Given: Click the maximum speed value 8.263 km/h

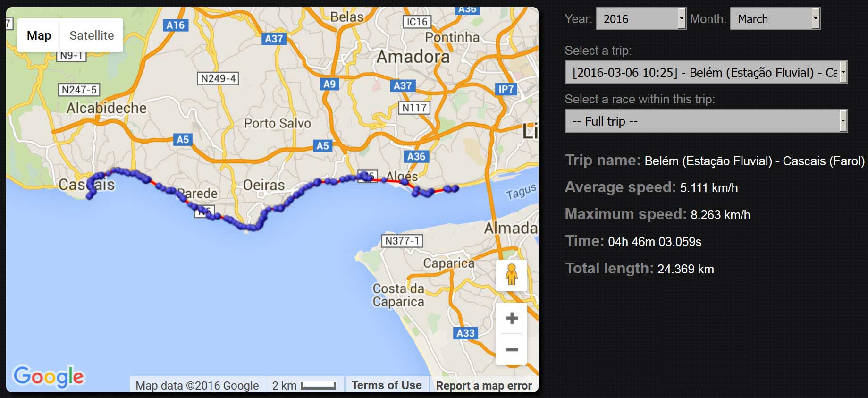Looking at the screenshot, I should pos(720,215).
